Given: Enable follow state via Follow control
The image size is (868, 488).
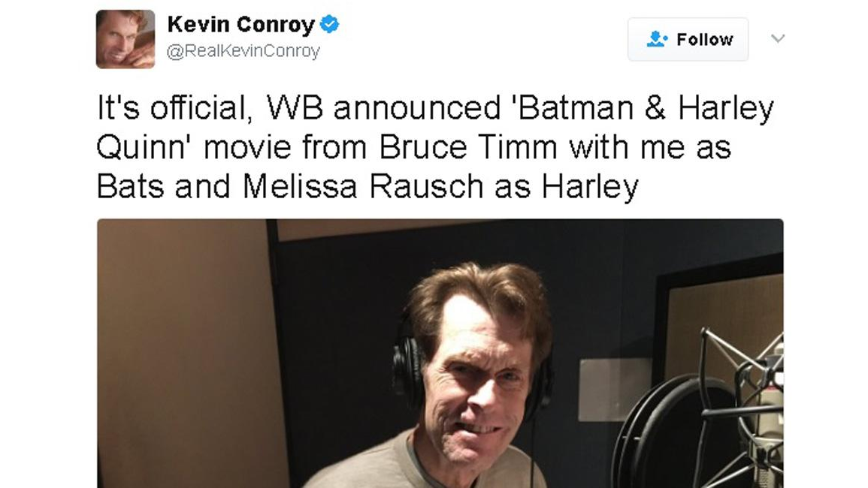Looking at the screenshot, I should tap(688, 39).
